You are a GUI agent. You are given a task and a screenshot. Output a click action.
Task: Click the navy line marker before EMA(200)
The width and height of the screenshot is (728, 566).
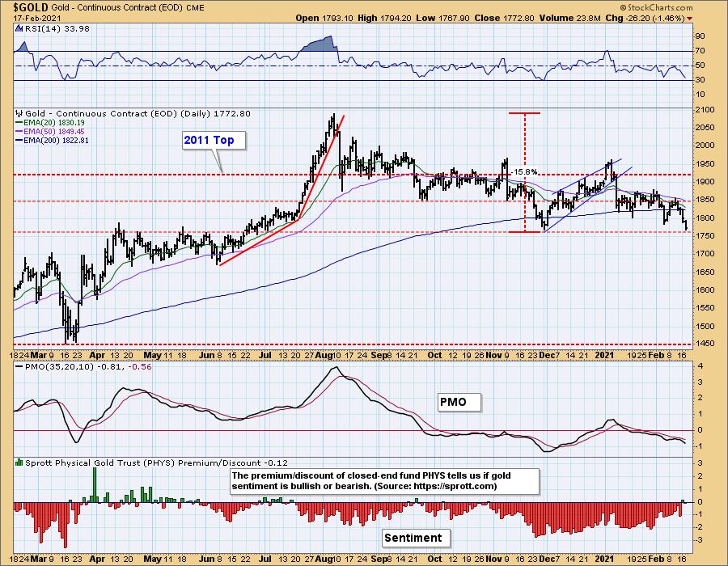click(x=19, y=140)
